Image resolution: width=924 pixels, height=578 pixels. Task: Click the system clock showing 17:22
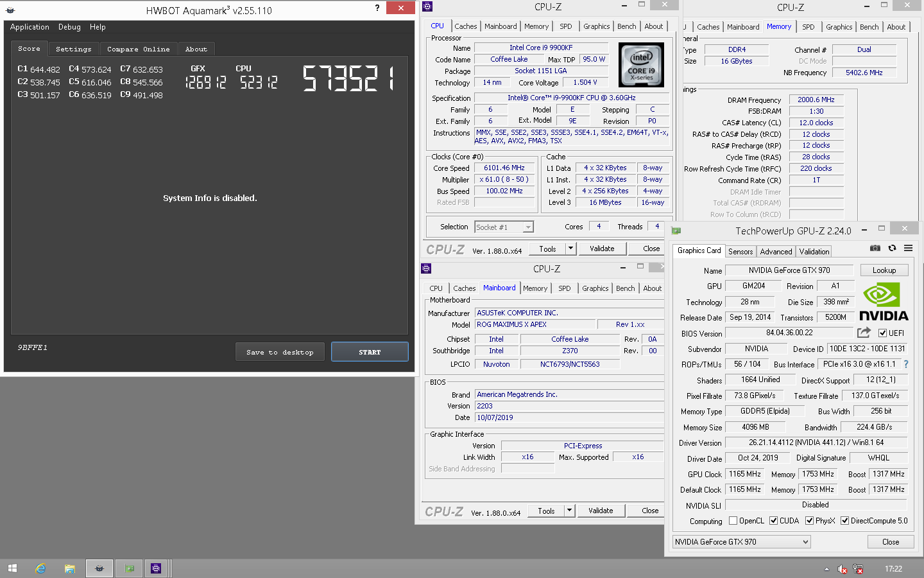pyautogui.click(x=893, y=569)
